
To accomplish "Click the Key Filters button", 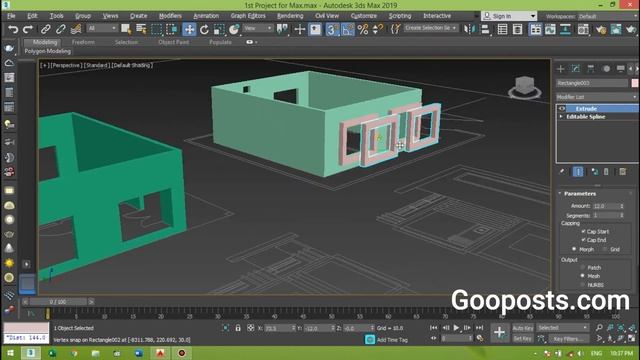I will point(568,339).
